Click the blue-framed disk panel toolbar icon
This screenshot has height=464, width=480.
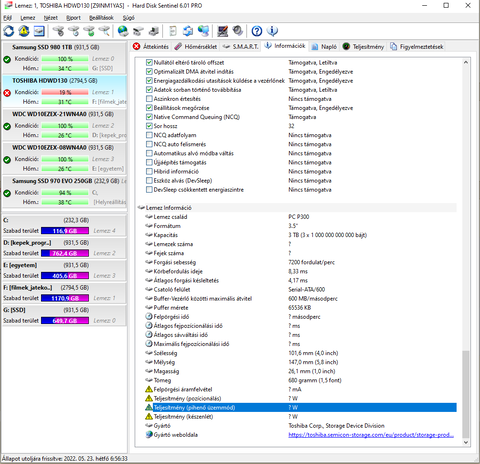pyautogui.click(x=39, y=31)
